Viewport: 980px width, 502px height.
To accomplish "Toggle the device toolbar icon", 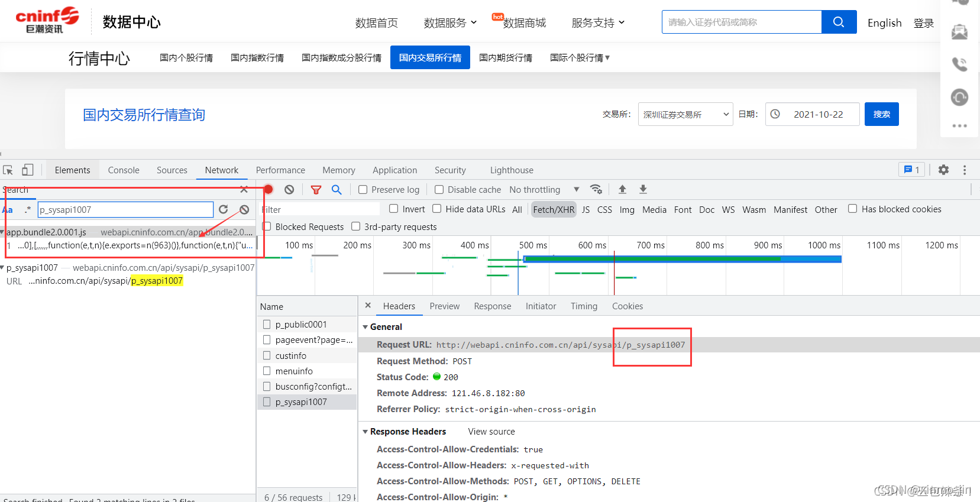I will 27,170.
